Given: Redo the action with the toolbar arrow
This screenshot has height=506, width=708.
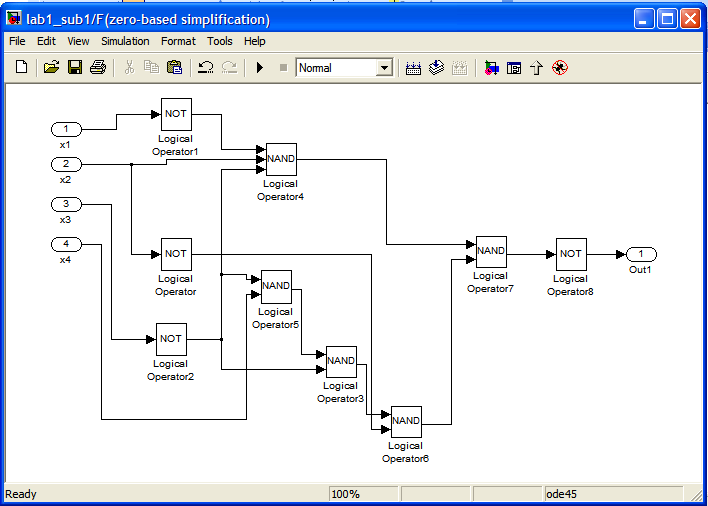Looking at the screenshot, I should 229,68.
